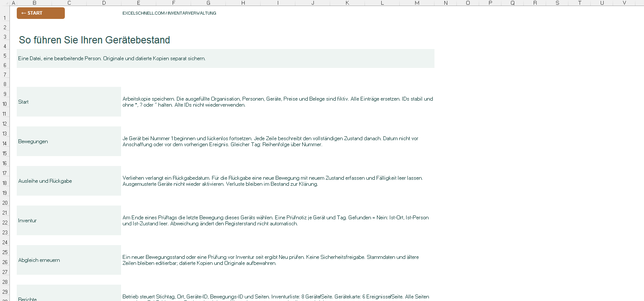644x301 pixels.
Task: Select row 1 header
Action: 5,18
